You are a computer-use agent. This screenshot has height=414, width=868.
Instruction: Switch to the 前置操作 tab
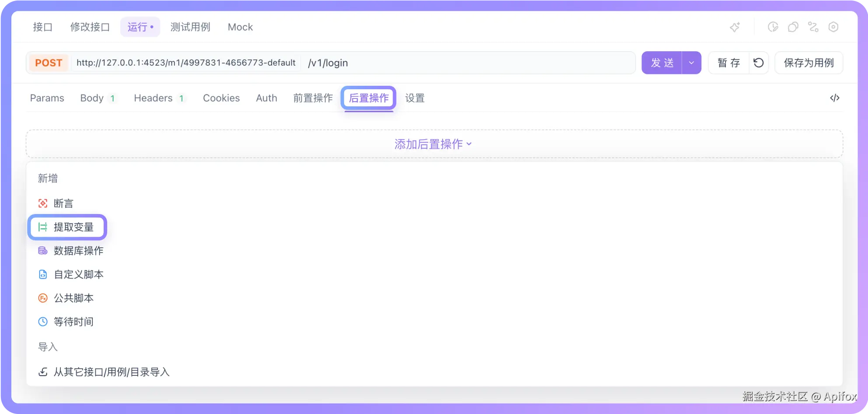(313, 98)
